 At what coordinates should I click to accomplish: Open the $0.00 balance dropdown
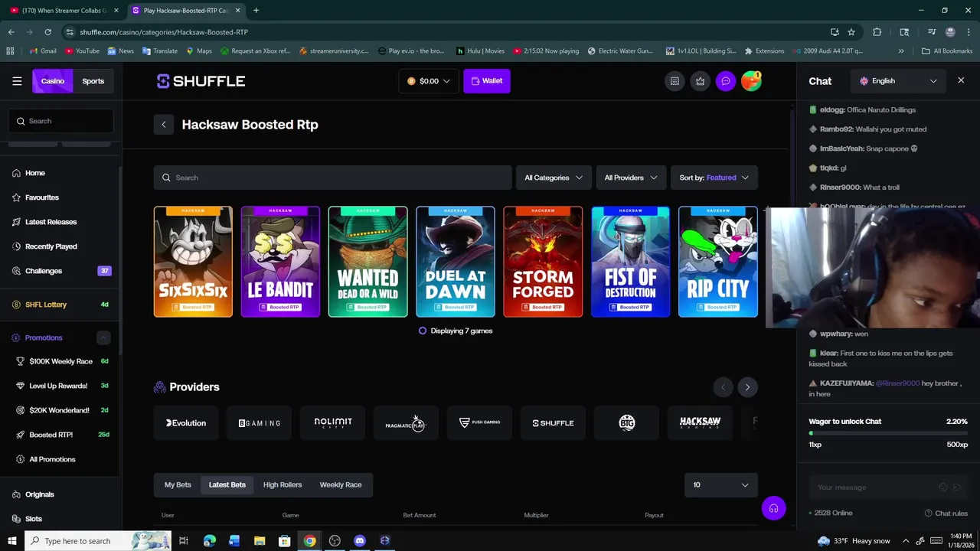(429, 81)
